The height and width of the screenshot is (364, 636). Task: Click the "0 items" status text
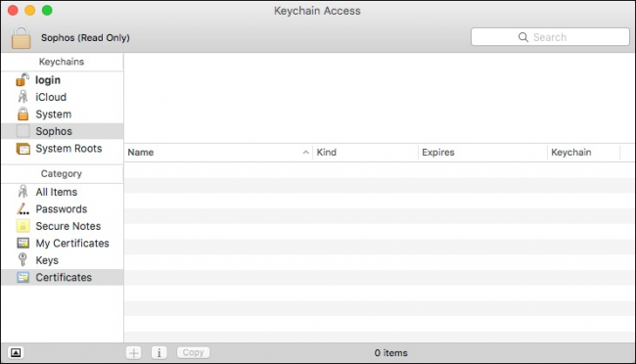pyautogui.click(x=390, y=352)
